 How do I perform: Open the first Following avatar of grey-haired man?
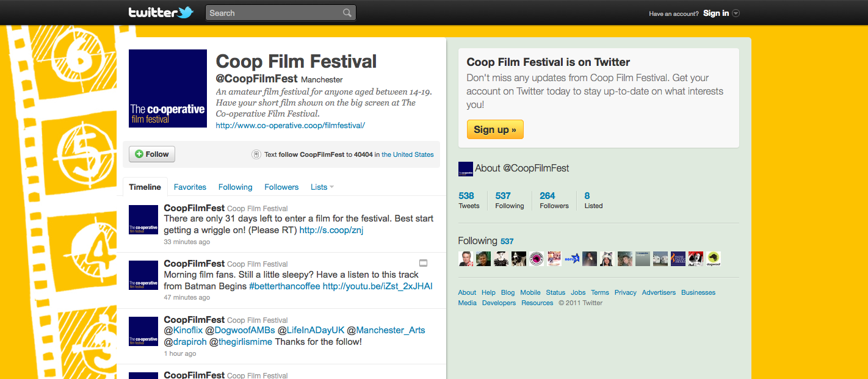[x=466, y=259]
